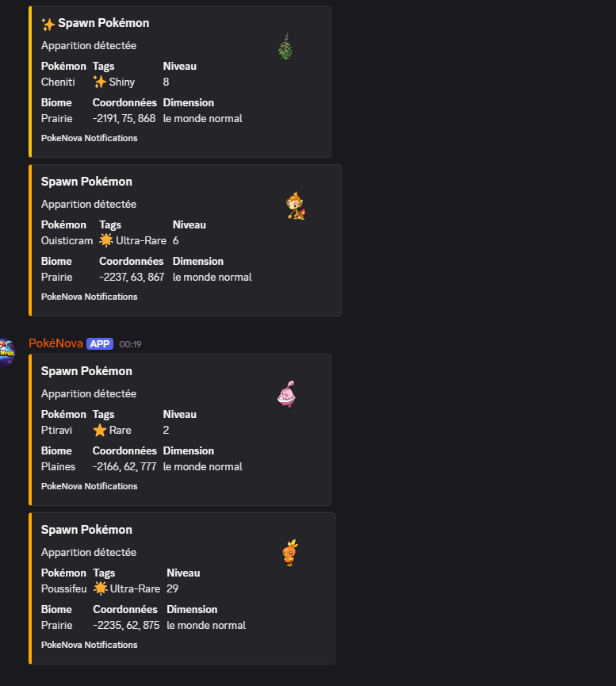This screenshot has width=616, height=686.
Task: Click the star icon next to Rare
Action: pos(100,430)
